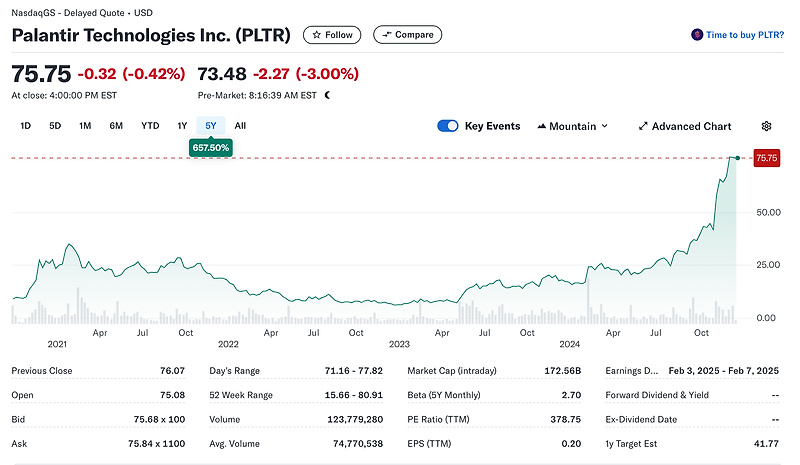
Task: Click the Compare button
Action: 408,35
